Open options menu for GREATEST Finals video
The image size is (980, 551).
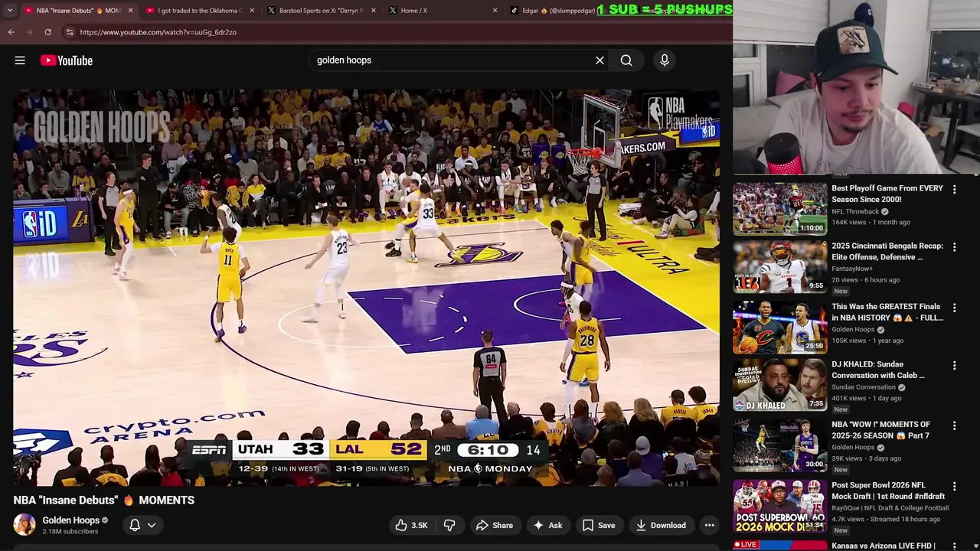tap(954, 308)
